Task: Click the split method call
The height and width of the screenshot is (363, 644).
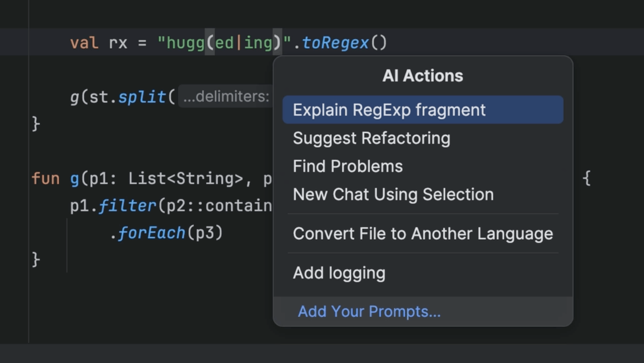Action: (142, 97)
